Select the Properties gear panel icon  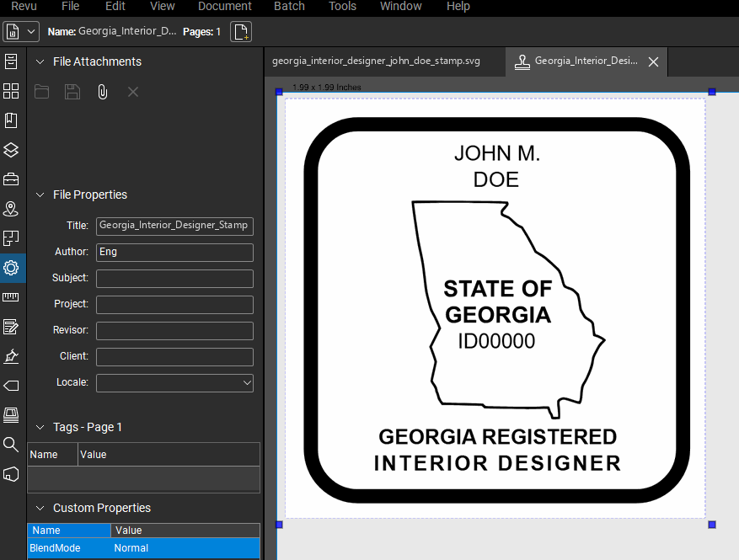11,268
